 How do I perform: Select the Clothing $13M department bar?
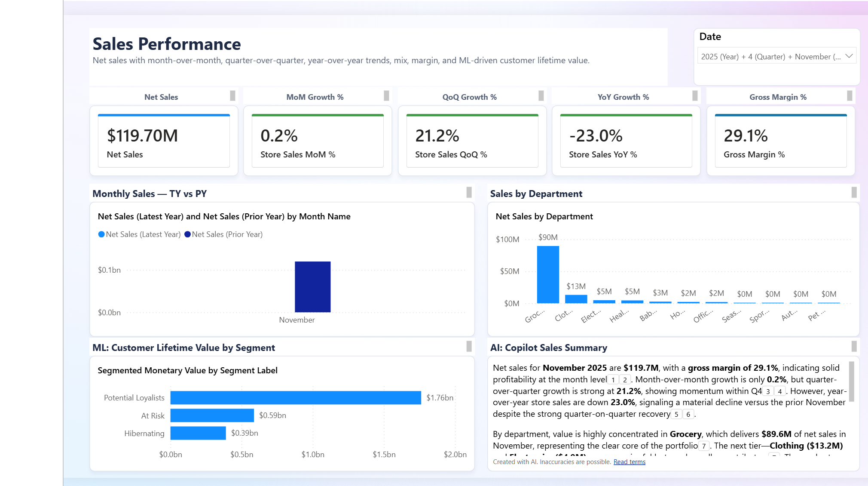coord(576,299)
